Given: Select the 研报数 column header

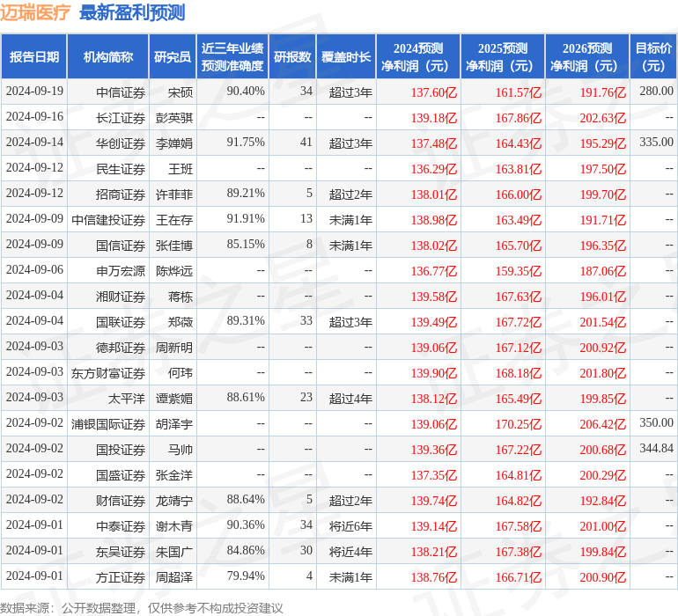Looking at the screenshot, I should pos(292,57).
